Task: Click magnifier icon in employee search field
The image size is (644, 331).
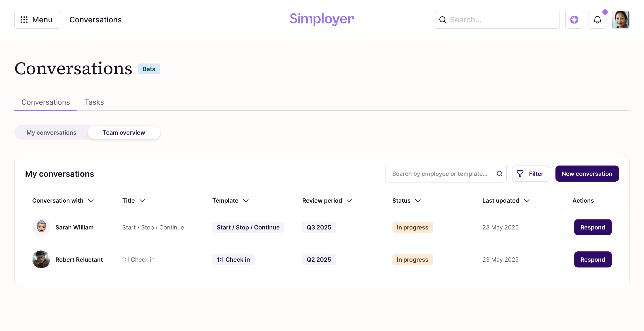Action: (499, 174)
